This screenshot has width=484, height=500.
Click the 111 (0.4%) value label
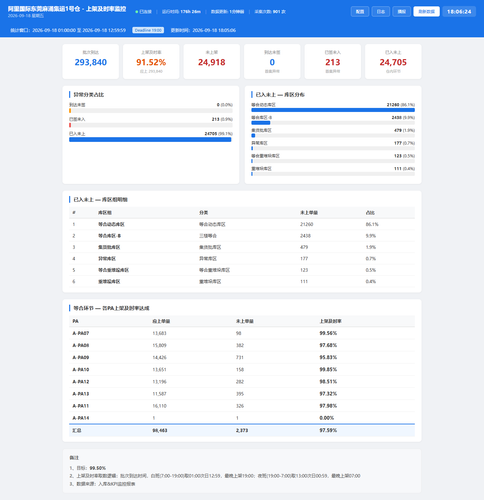coord(404,169)
